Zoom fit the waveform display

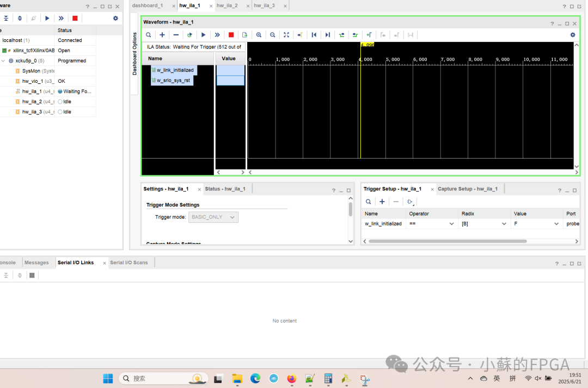click(286, 34)
